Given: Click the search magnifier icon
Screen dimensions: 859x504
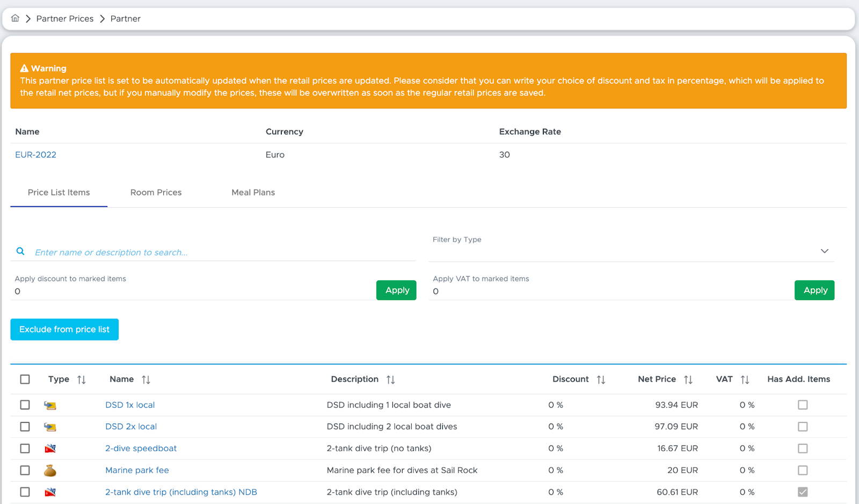Looking at the screenshot, I should pos(20,251).
